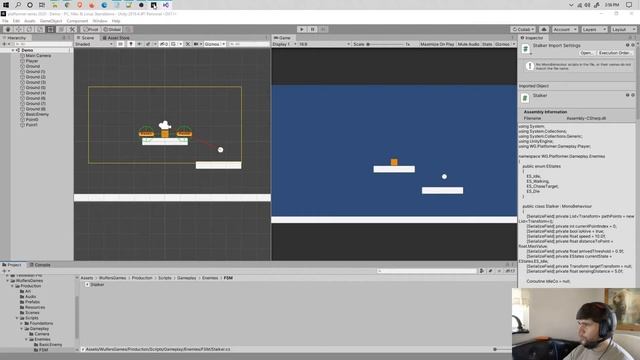Select the Hand tool in Unity toolbar

coord(8,29)
